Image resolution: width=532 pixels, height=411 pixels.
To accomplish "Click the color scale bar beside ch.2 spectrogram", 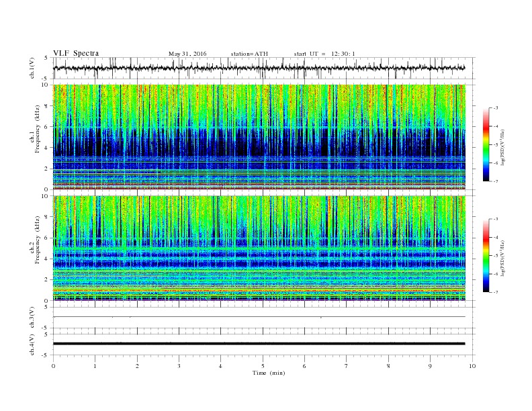I will [x=486, y=255].
